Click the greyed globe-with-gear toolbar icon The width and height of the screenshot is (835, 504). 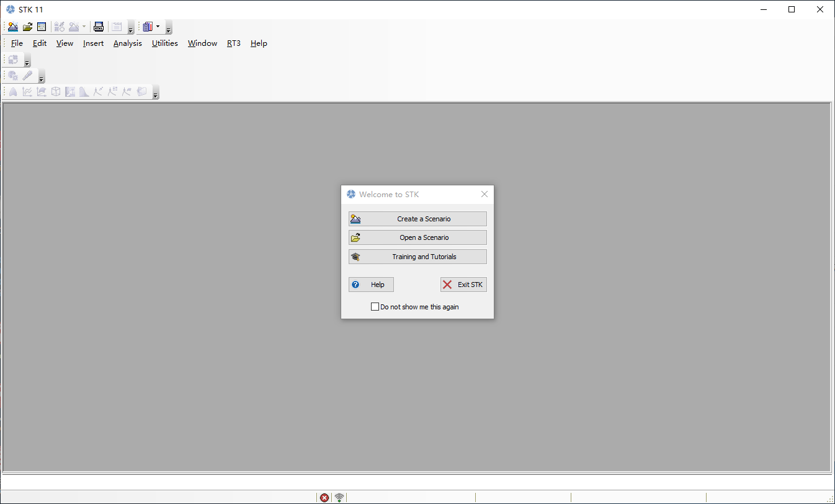click(x=13, y=76)
